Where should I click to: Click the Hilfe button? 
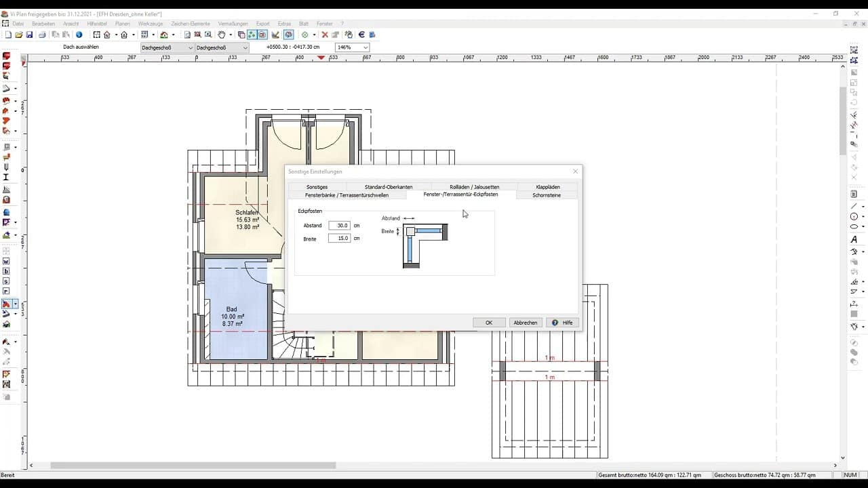[x=562, y=323]
